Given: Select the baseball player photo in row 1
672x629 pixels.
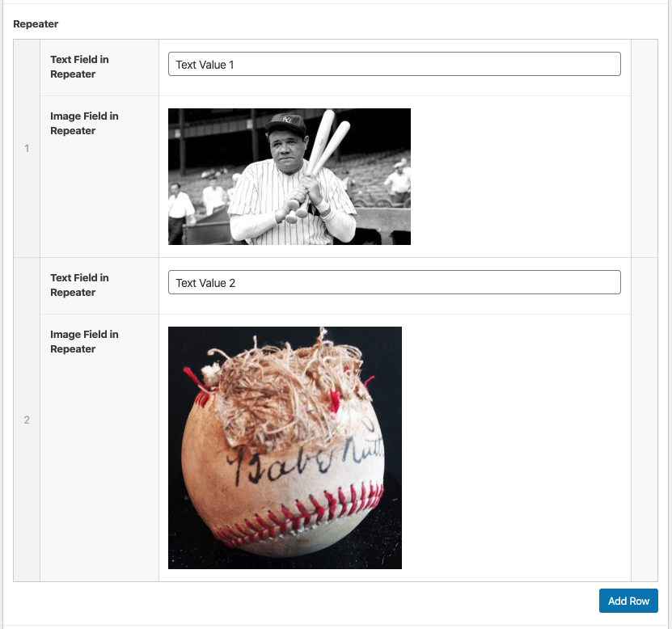Looking at the screenshot, I should click(289, 176).
